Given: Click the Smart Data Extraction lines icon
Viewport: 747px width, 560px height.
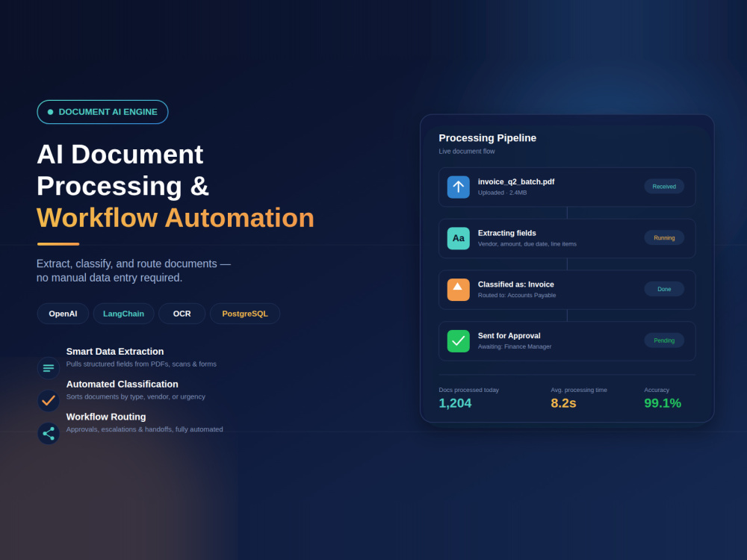Looking at the screenshot, I should [49, 368].
